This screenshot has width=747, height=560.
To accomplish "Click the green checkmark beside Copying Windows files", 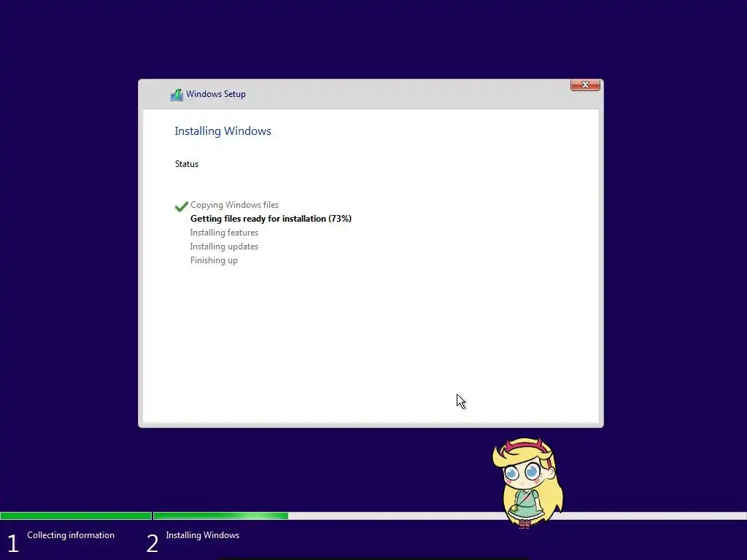I will (182, 206).
